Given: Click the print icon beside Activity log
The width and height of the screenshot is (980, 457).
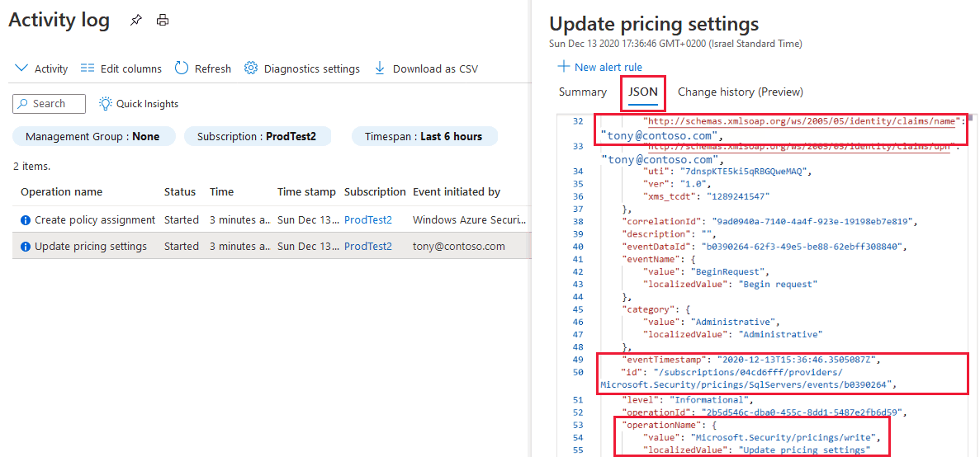Looking at the screenshot, I should pyautogui.click(x=163, y=21).
